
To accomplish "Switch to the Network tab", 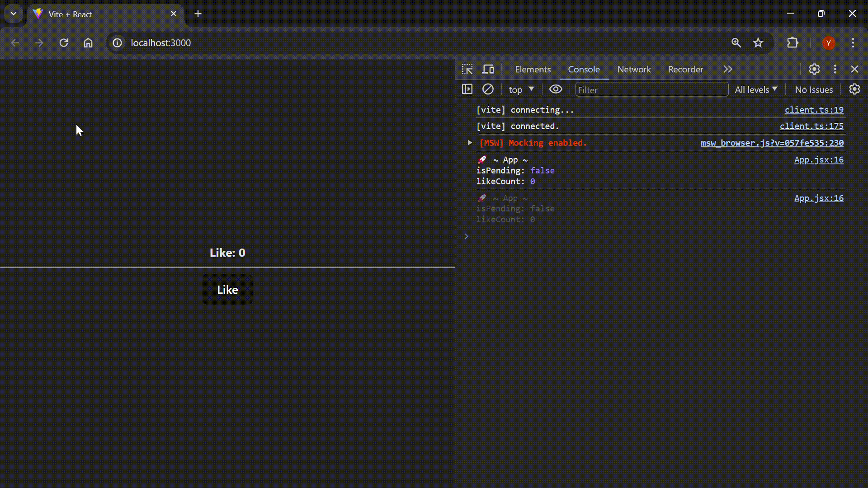I will click(x=634, y=69).
